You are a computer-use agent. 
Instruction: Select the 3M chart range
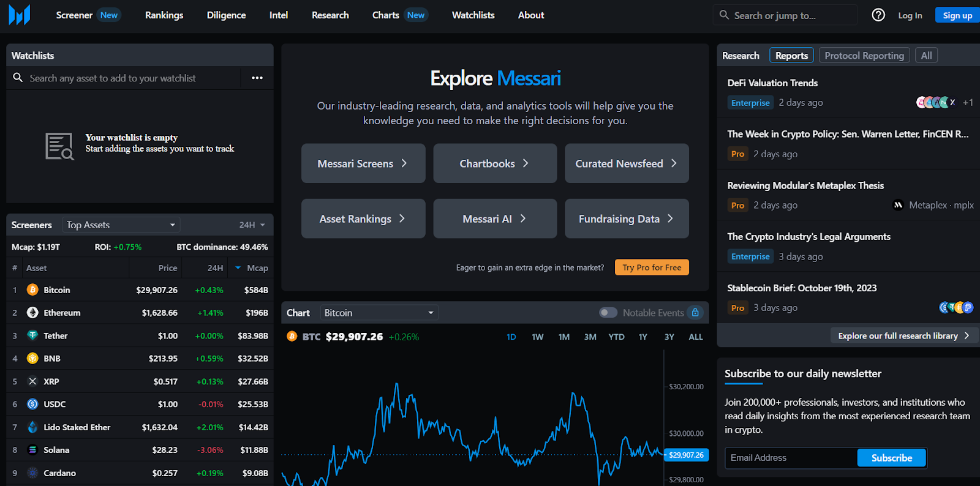tap(590, 337)
